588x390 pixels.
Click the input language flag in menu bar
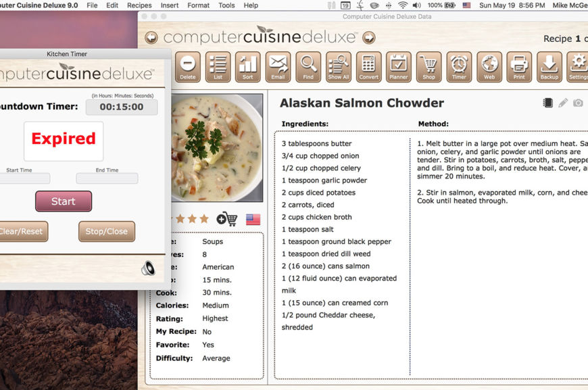466,5
